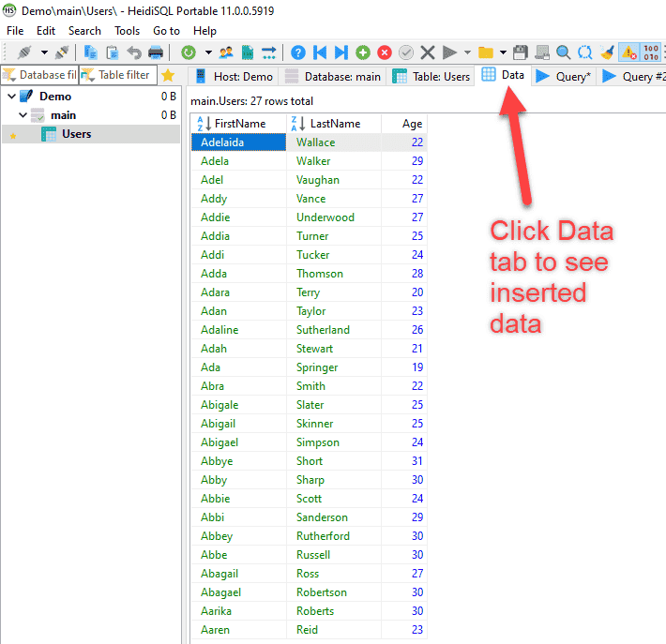Click the yellow favorites star button
This screenshot has height=644, width=666.
click(x=168, y=76)
